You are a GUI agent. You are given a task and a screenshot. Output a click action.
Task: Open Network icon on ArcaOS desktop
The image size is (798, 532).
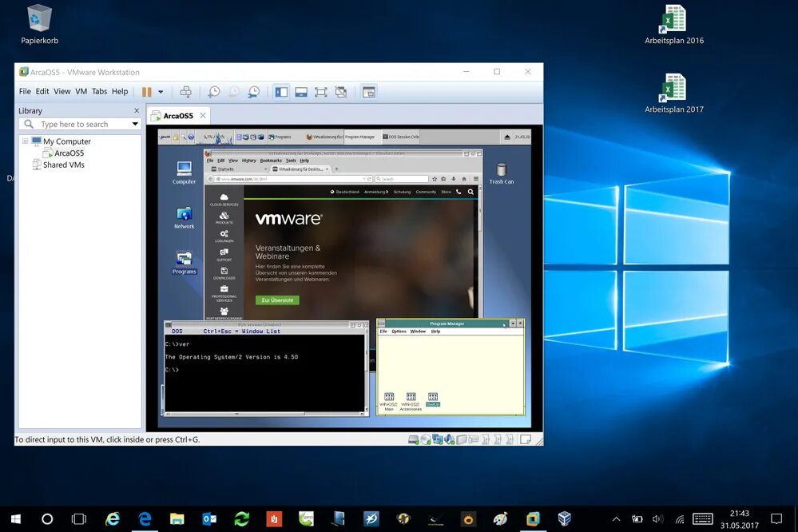coord(184,218)
